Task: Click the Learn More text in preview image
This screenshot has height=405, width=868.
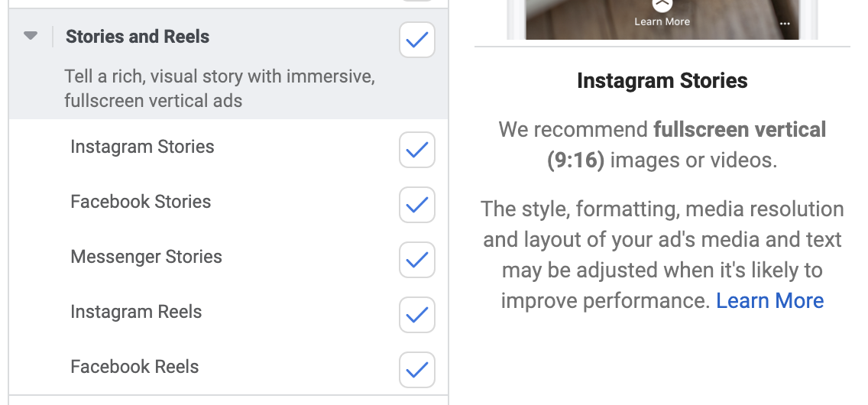Action: click(662, 21)
